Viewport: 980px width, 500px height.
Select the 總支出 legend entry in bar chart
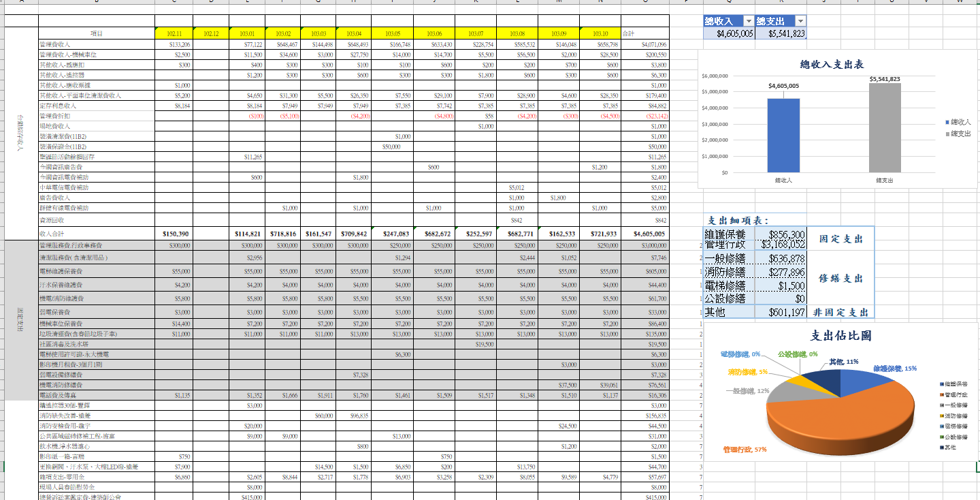(960, 134)
